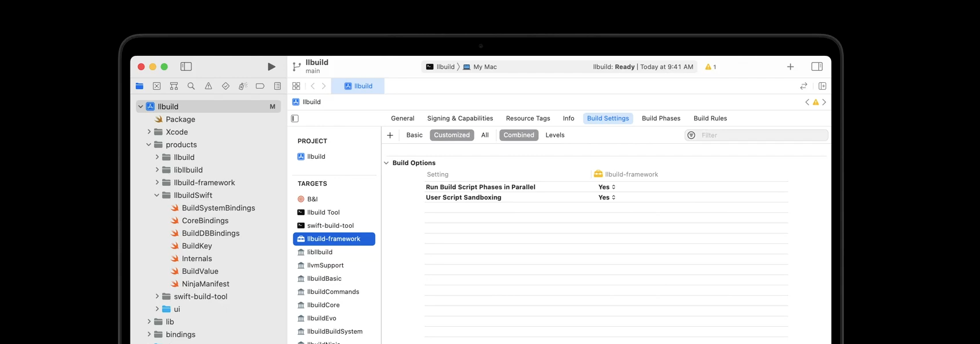Toggle the inspector panel icon
Image resolution: width=980 pixels, height=344 pixels.
tap(817, 67)
